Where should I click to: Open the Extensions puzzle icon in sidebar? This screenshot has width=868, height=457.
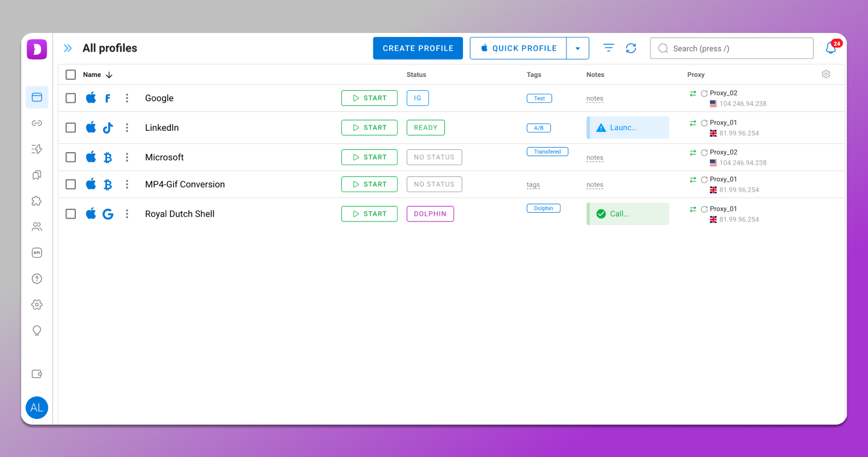point(36,201)
